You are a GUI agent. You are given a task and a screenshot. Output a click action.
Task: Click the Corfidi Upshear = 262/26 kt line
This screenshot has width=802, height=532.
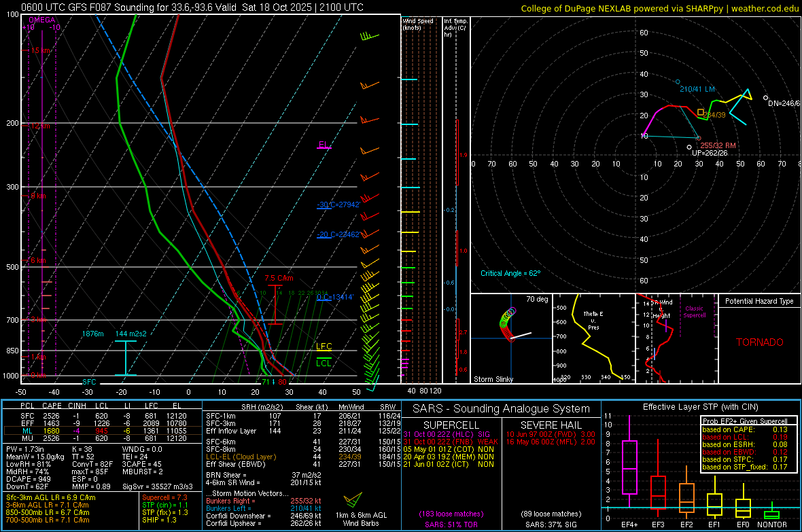click(x=264, y=523)
